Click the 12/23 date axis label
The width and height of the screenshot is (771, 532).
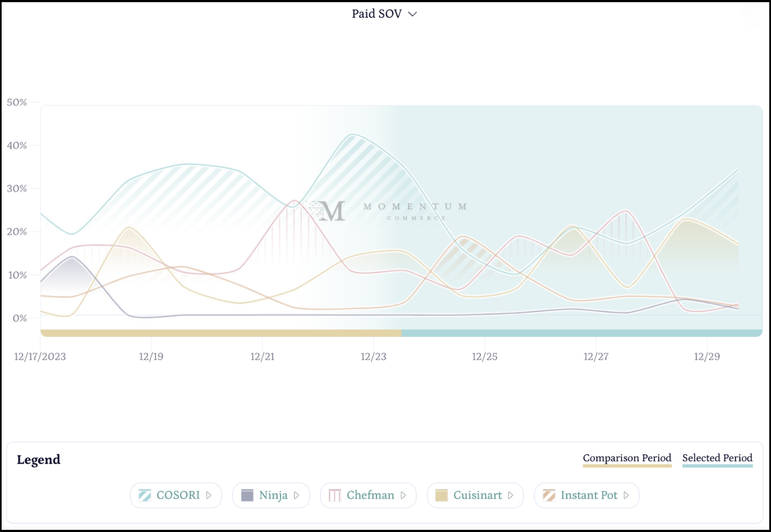[x=373, y=357]
